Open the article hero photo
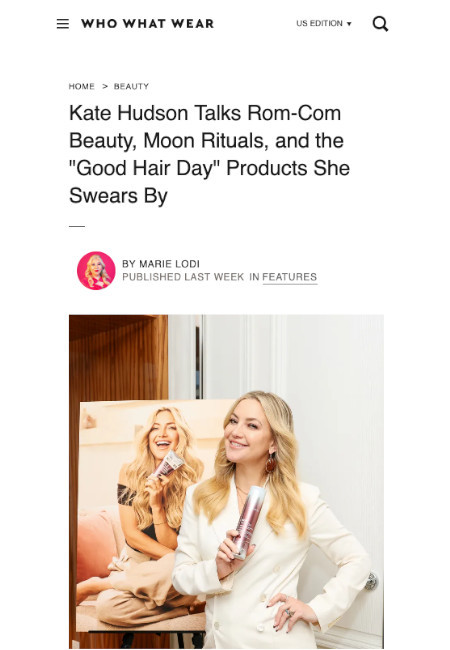Screen dimensions: 450x650 coord(226,482)
